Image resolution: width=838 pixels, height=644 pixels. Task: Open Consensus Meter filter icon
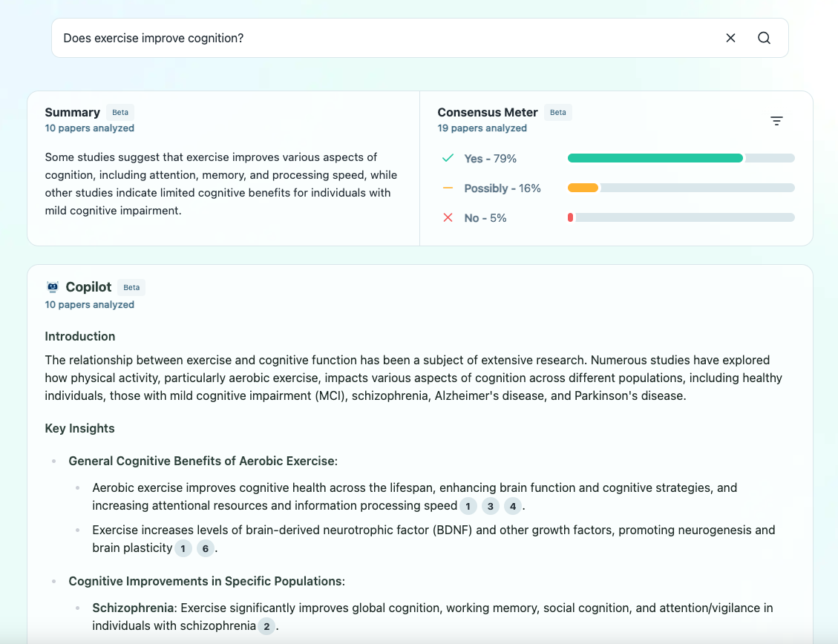[x=776, y=121]
